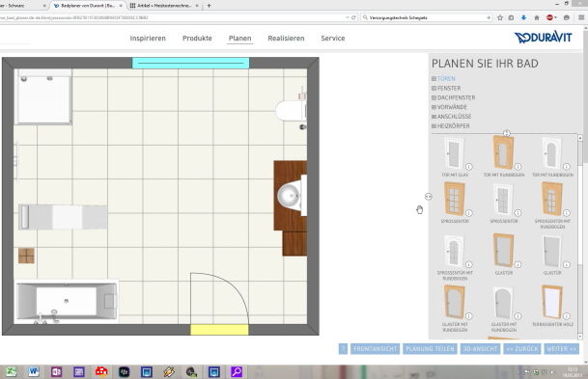
Task: Select the bathtub in the floor plan
Action: click(67, 302)
